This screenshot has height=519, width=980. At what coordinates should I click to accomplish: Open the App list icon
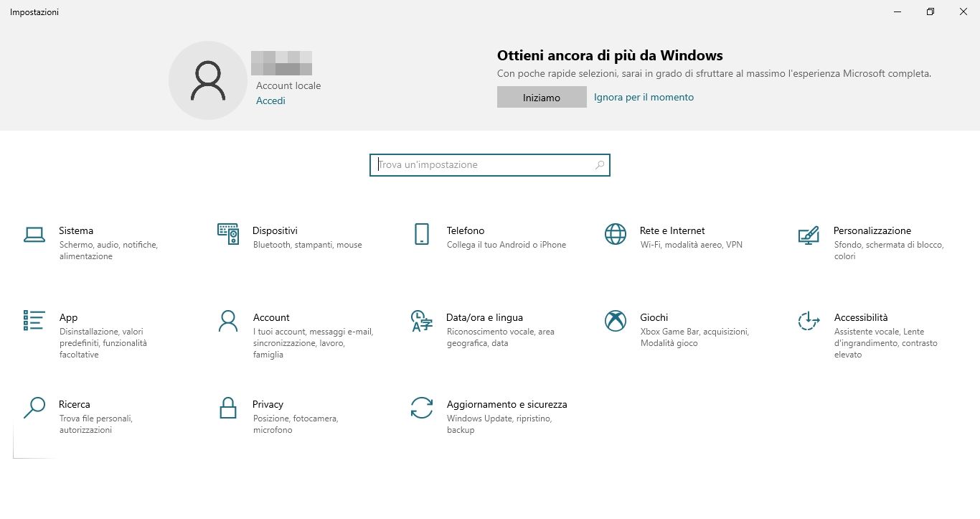pyautogui.click(x=34, y=321)
